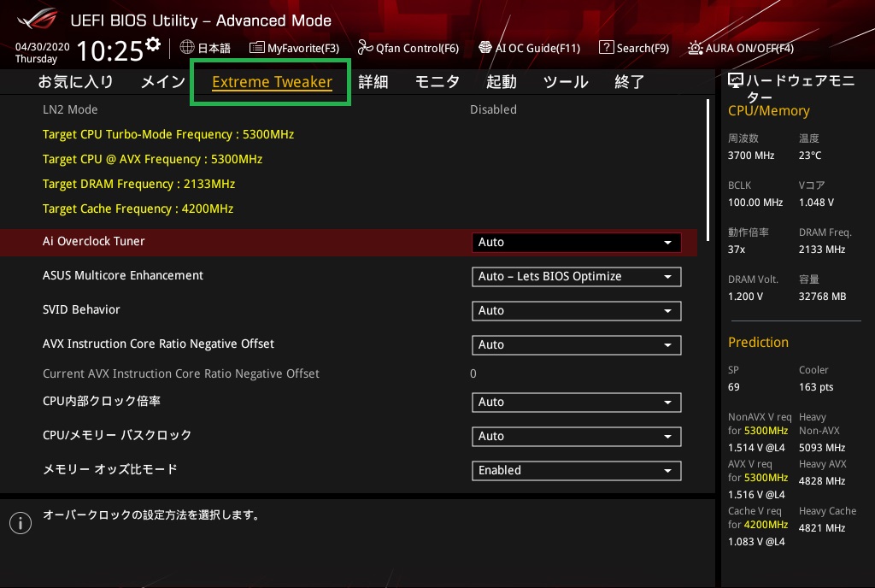Click Search(F9) label

point(643,49)
